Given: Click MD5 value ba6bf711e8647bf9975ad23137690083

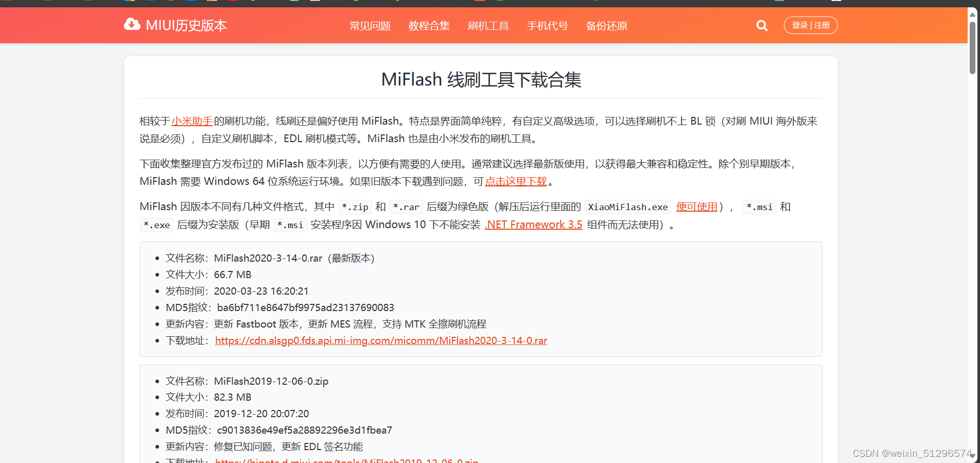Looking at the screenshot, I should [x=306, y=307].
